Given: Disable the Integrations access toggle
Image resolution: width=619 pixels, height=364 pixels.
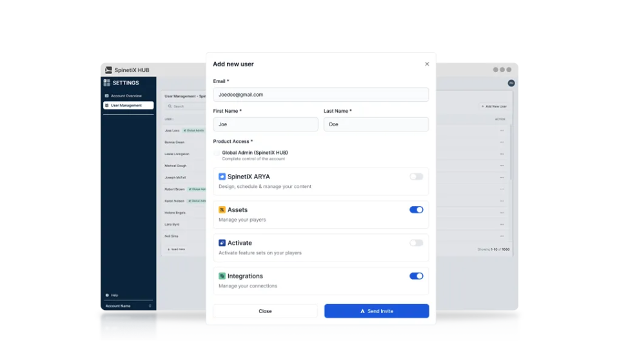Looking at the screenshot, I should tap(416, 276).
